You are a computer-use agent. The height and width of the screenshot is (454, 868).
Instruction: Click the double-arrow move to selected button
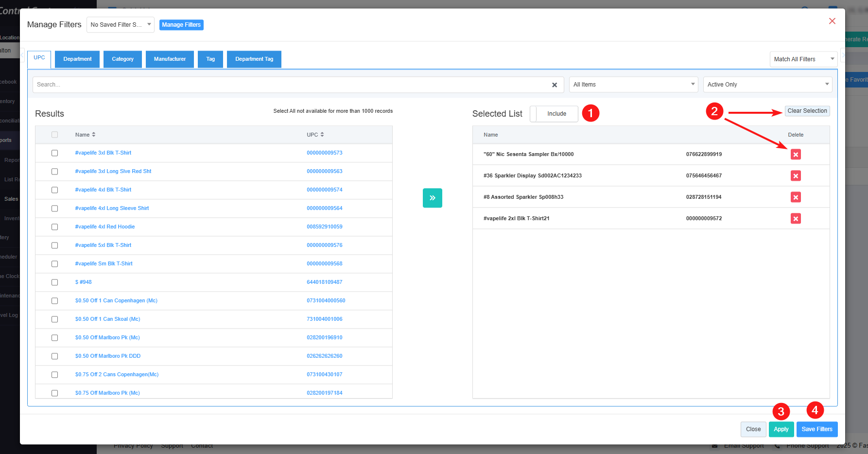[432, 198]
